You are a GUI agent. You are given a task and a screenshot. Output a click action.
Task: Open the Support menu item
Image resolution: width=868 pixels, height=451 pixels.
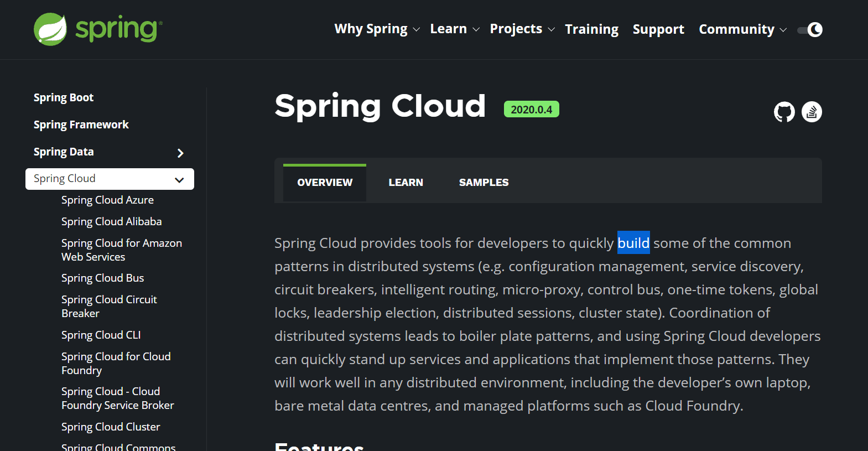coord(658,29)
